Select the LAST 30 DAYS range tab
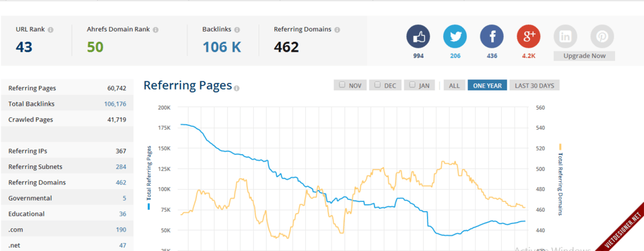 [535, 85]
